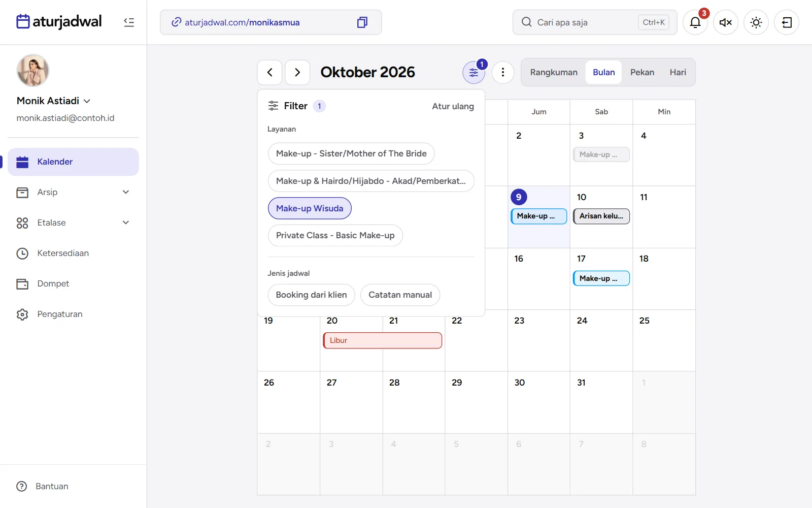Switch to Rangkuman view
Image resolution: width=812 pixels, height=508 pixels.
click(x=554, y=72)
